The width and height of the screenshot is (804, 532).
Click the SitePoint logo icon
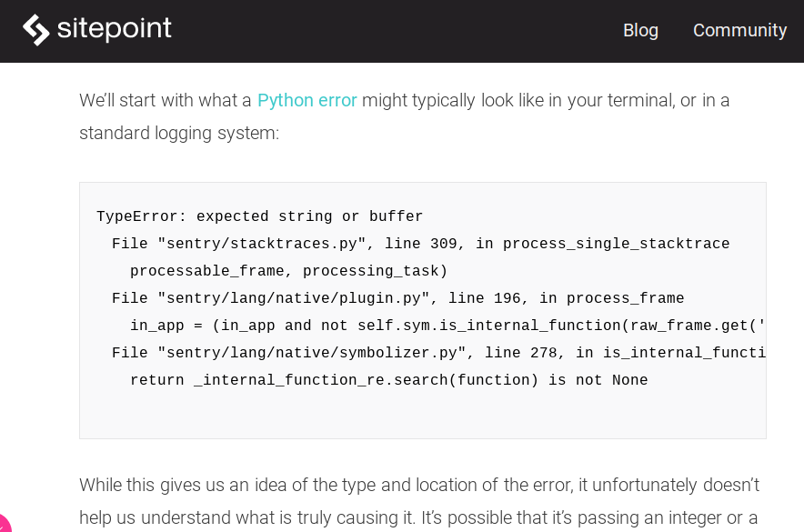coord(36,30)
